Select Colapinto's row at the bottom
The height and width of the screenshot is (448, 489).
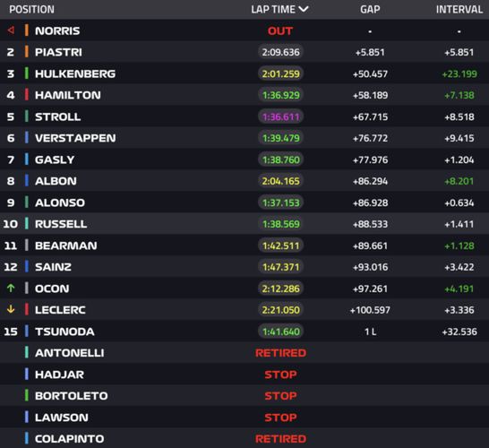pos(244,438)
